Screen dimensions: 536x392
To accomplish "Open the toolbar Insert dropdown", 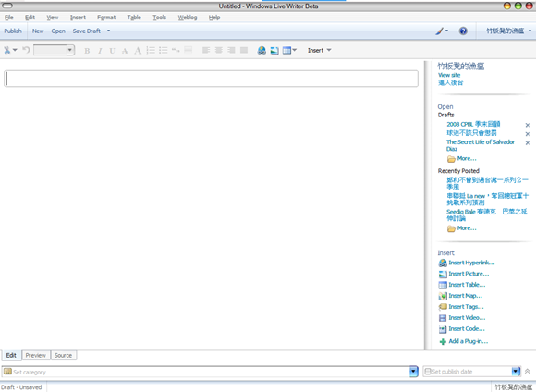I will (319, 50).
